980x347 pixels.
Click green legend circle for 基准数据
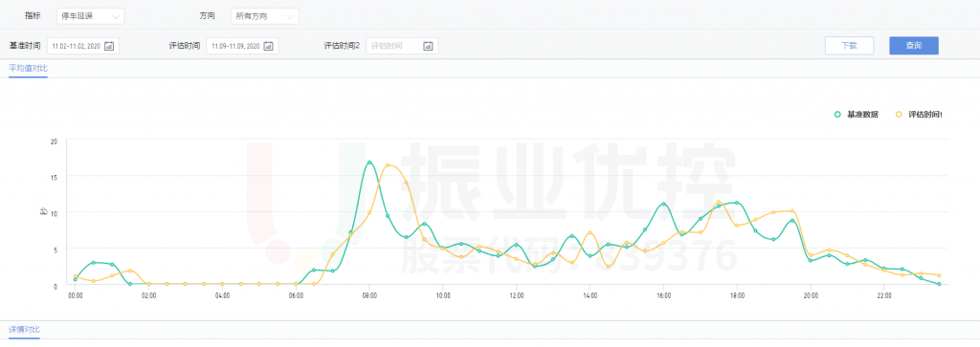coord(837,114)
